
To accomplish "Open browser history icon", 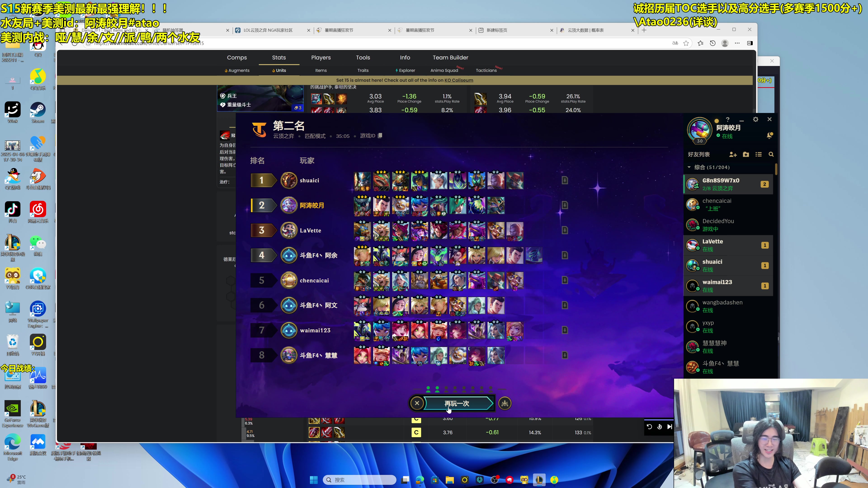I will (713, 43).
